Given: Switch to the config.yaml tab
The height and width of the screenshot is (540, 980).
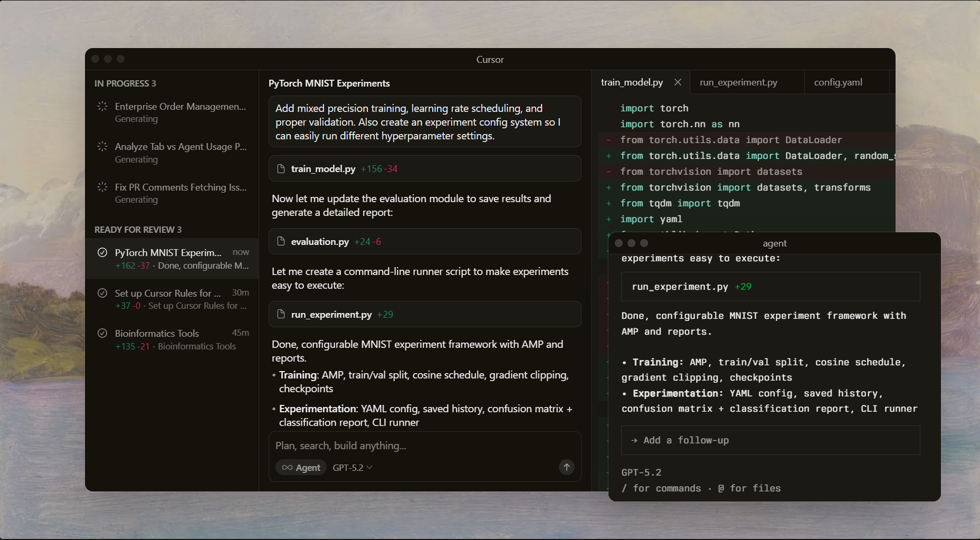Looking at the screenshot, I should [x=838, y=82].
